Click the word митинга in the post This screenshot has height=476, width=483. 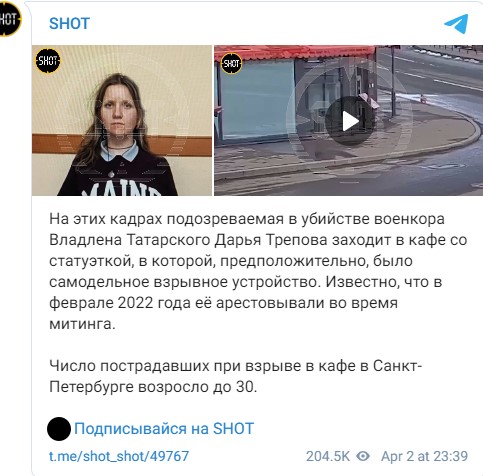pyautogui.click(x=82, y=324)
